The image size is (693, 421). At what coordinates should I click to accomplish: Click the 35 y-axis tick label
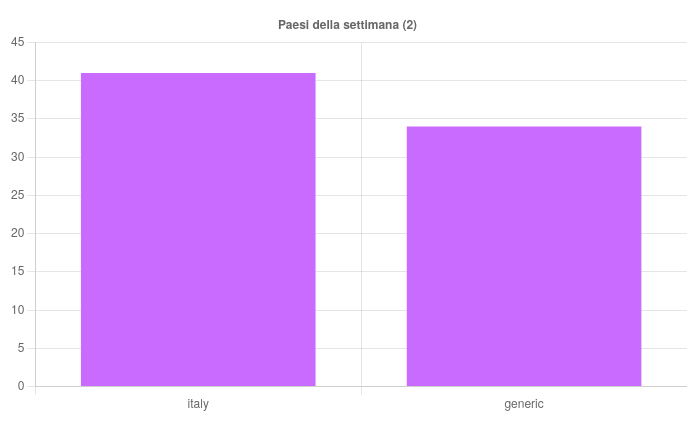(18, 118)
